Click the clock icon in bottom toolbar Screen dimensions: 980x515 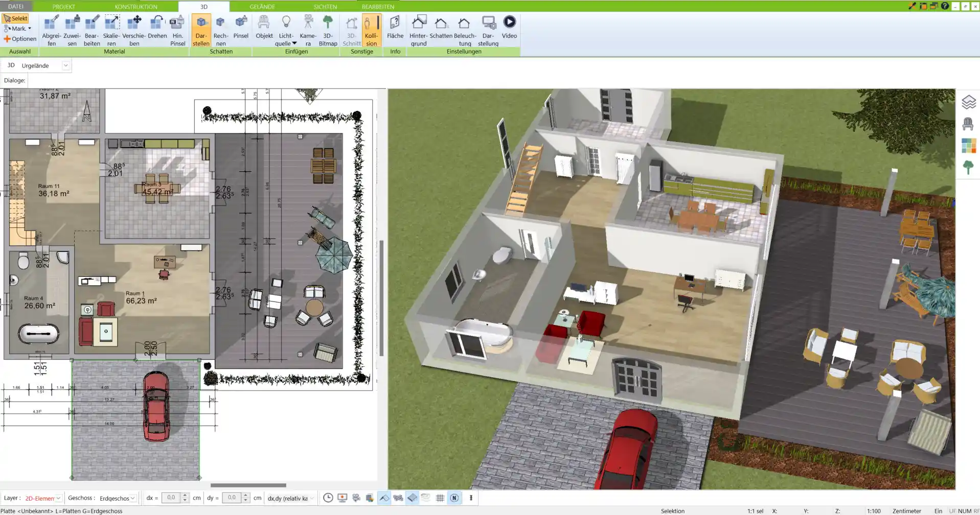[328, 498]
